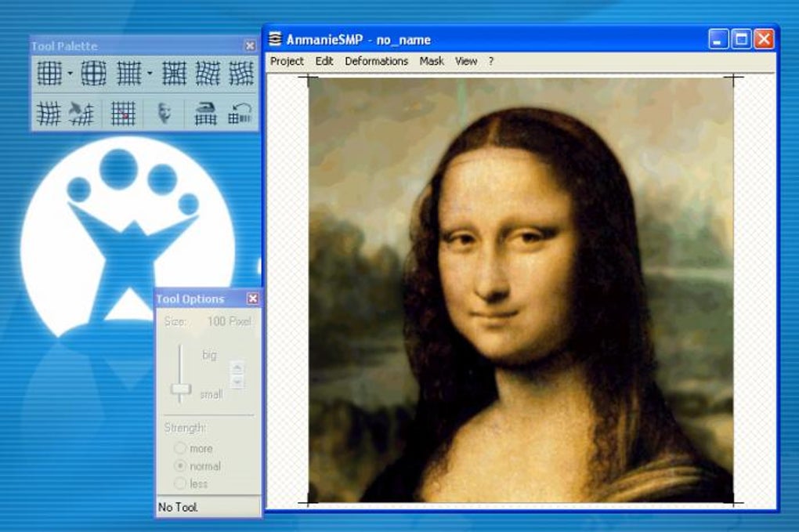Select the wavy grid tool next to pinch
This screenshot has height=532, width=799.
208,73
